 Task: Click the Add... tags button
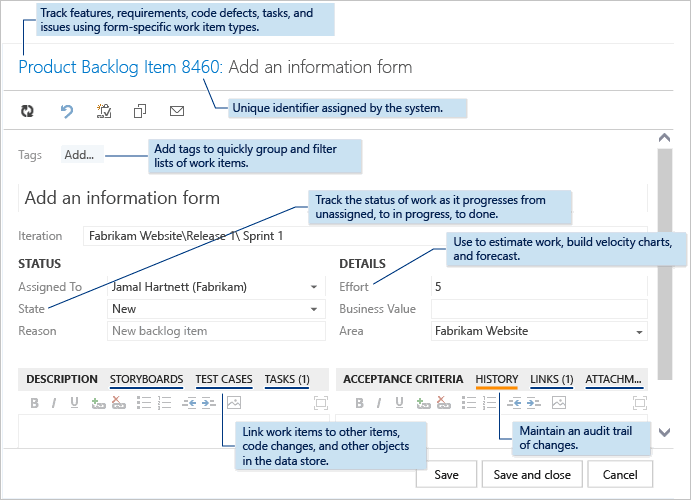[82, 155]
